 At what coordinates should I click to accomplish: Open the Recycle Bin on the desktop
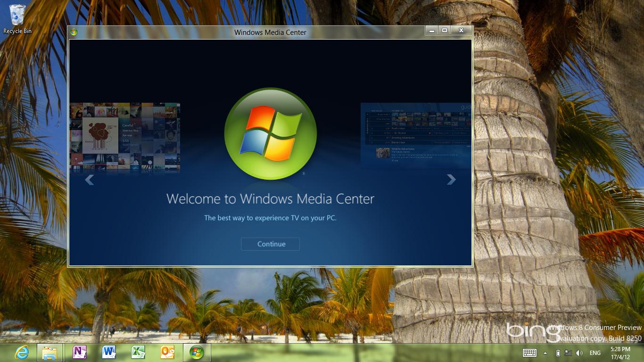point(17,19)
